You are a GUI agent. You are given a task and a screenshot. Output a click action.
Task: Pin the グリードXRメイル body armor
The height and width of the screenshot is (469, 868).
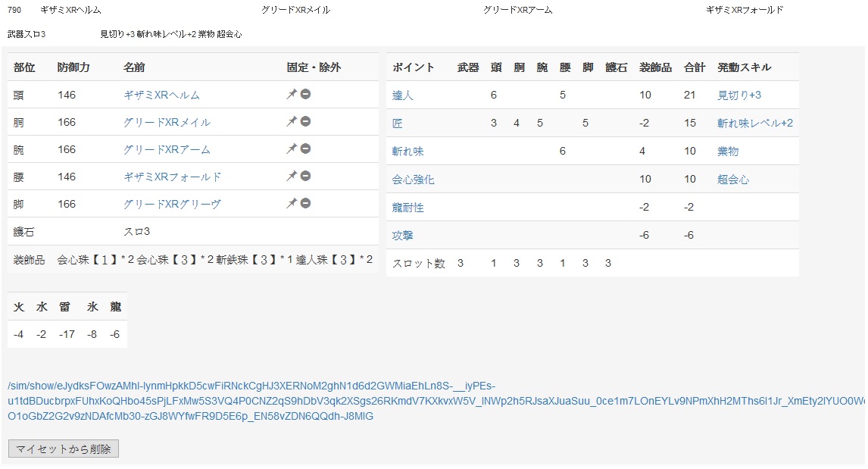click(291, 122)
